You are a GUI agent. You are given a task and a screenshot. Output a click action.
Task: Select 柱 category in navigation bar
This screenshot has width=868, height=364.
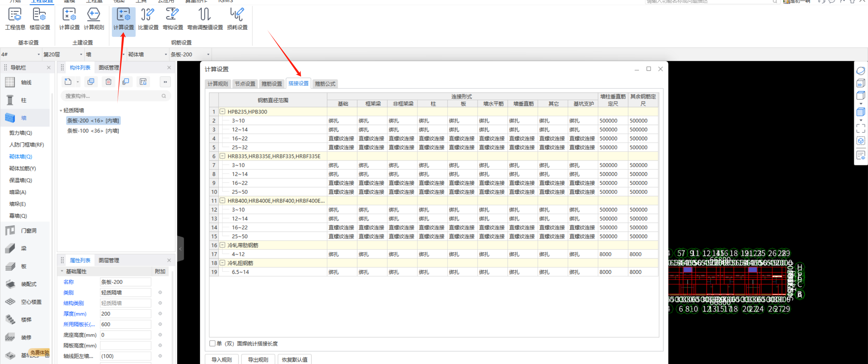click(x=25, y=100)
